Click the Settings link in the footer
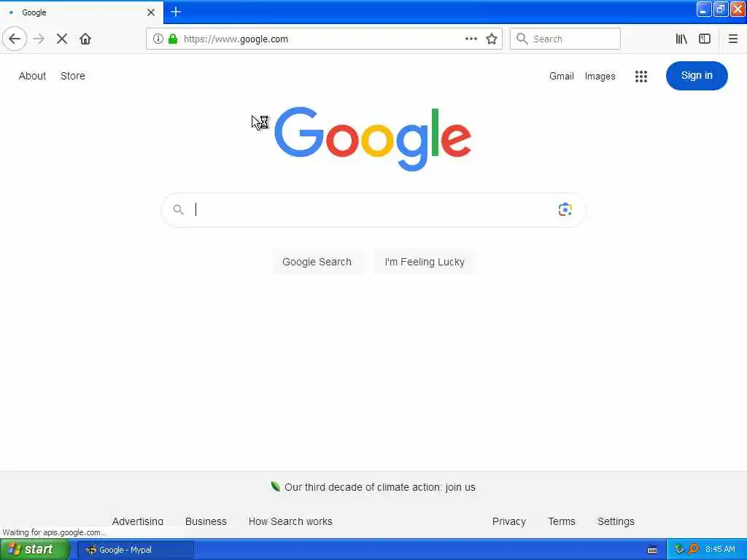Viewport: 747px width, 560px height. pyautogui.click(x=616, y=521)
